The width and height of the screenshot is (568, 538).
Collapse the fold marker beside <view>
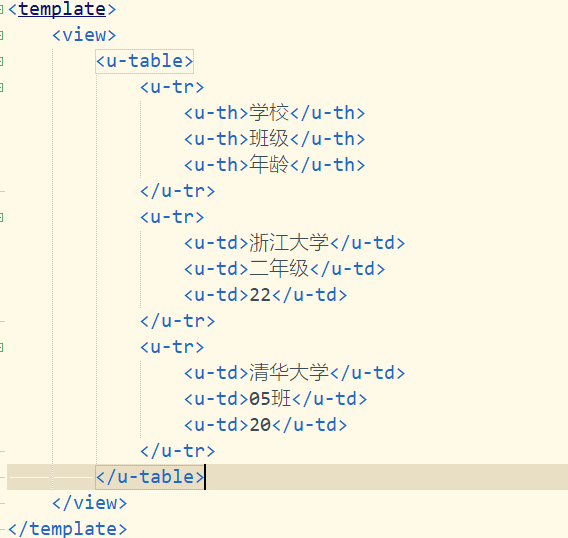coord(1,36)
